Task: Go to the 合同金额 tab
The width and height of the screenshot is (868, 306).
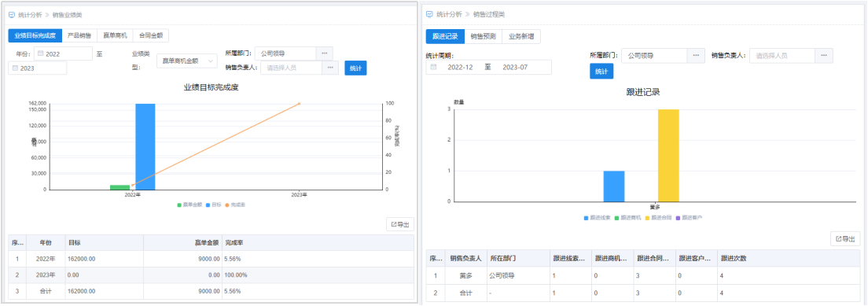Action: pyautogui.click(x=151, y=35)
